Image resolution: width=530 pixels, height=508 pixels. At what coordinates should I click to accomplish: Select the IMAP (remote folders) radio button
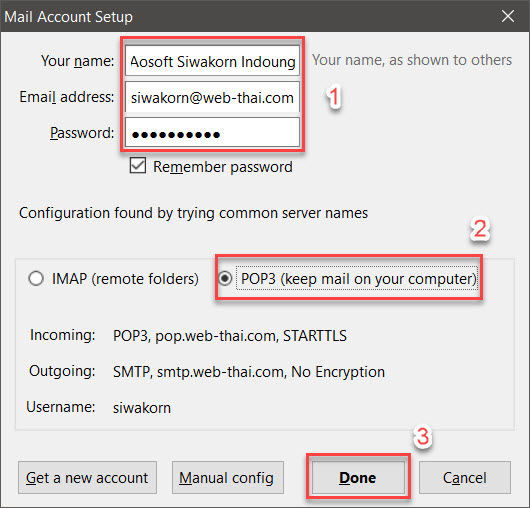[36, 279]
